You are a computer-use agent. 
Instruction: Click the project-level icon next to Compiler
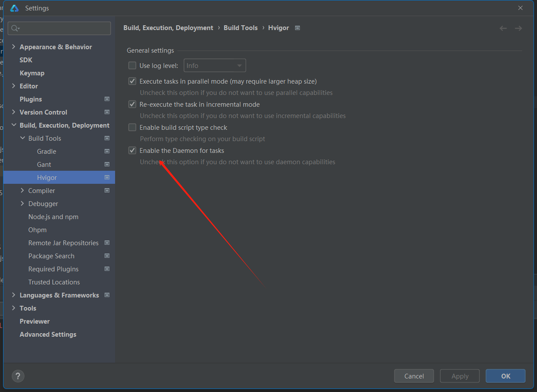pyautogui.click(x=107, y=190)
